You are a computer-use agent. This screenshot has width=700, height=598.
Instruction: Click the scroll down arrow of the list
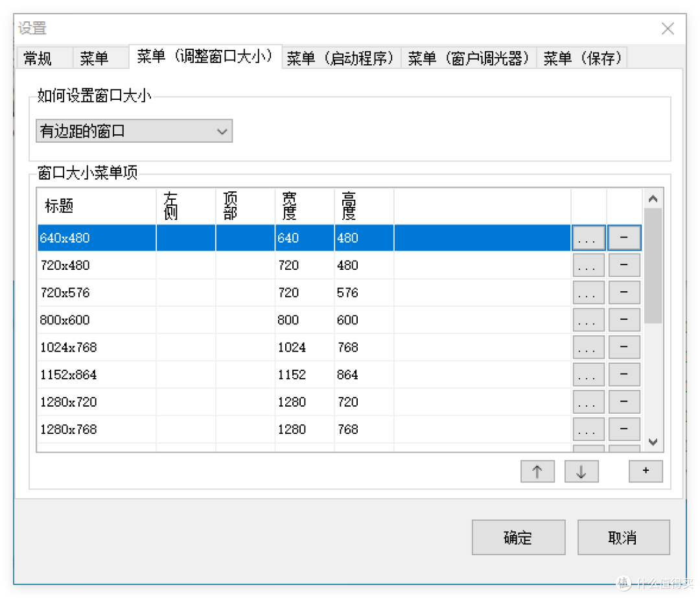[653, 442]
